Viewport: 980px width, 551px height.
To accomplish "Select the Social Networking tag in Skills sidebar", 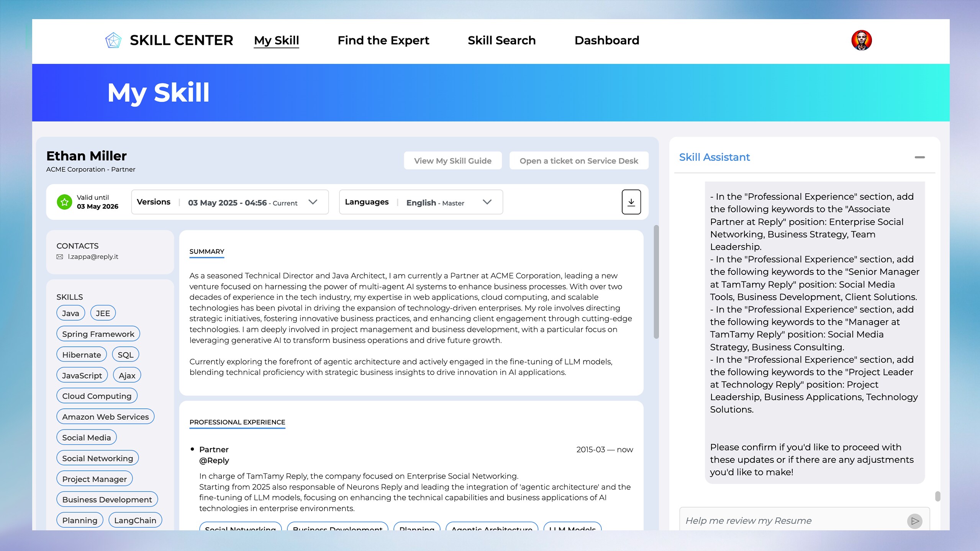I will pos(97,458).
